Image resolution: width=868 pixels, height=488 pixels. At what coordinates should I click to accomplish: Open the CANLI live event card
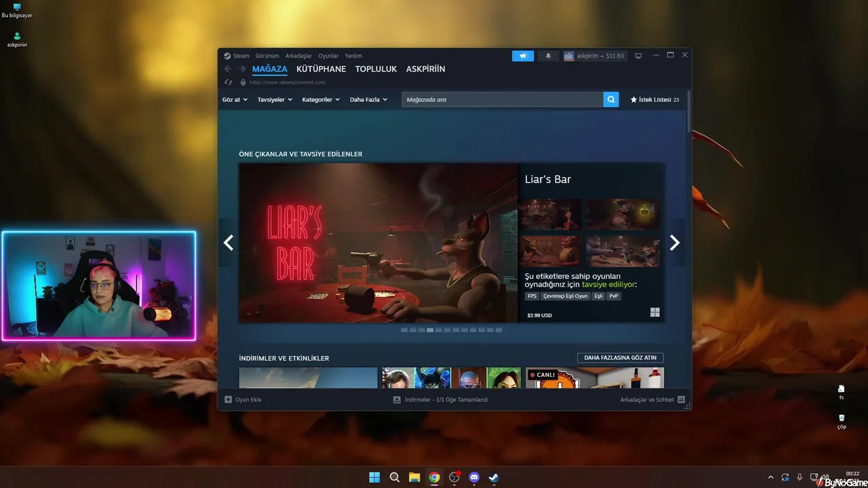click(595, 378)
